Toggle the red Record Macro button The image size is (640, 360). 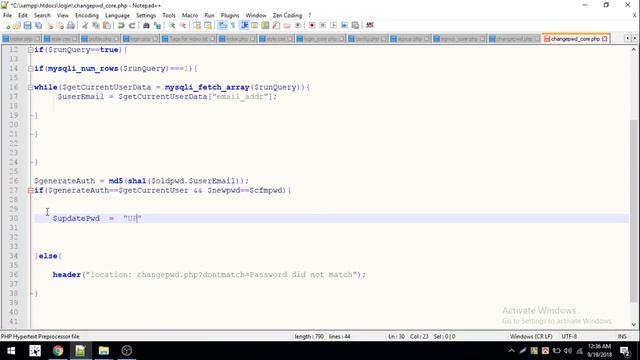312,25
